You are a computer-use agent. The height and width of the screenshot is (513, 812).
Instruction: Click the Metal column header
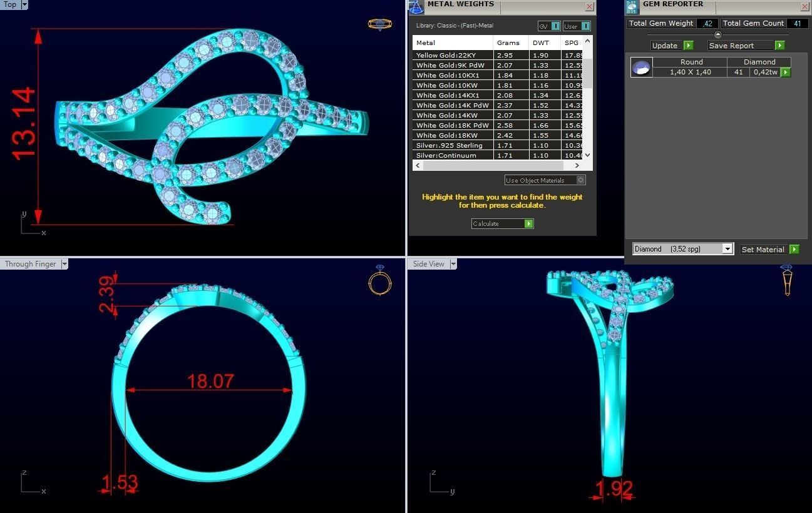click(453, 43)
